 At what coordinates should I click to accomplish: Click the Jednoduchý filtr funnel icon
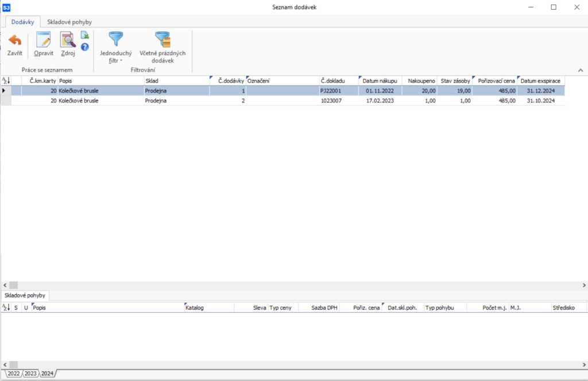pos(116,40)
